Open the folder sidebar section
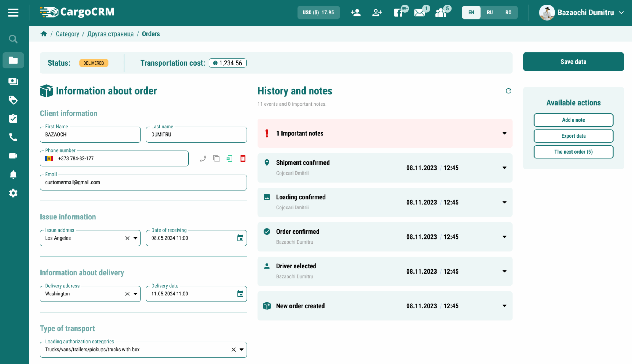 pos(13,60)
